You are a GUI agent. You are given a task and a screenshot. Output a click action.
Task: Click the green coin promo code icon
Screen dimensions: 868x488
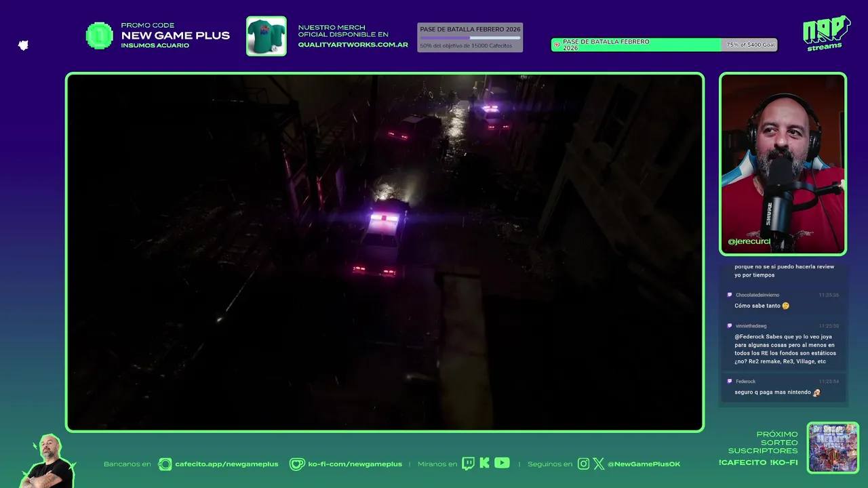click(100, 36)
